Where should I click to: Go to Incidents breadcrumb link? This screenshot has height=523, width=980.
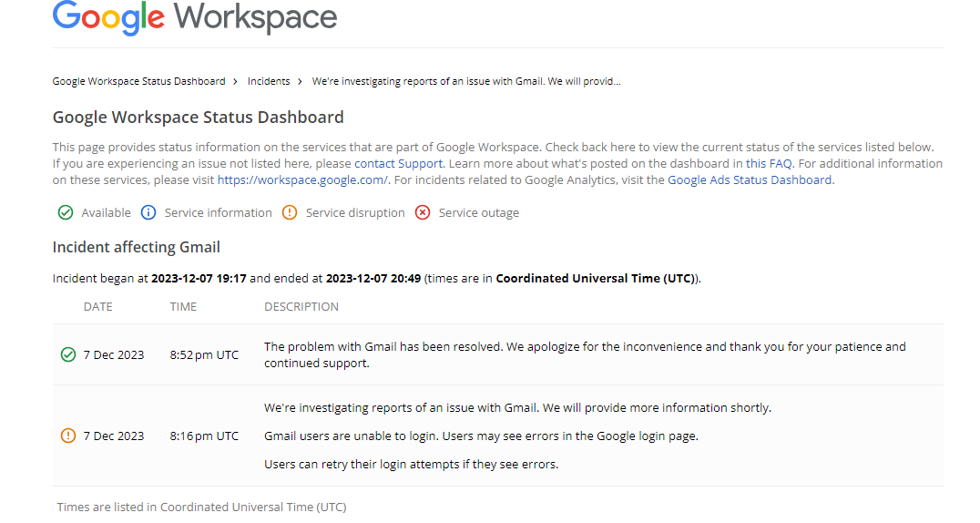tap(269, 81)
